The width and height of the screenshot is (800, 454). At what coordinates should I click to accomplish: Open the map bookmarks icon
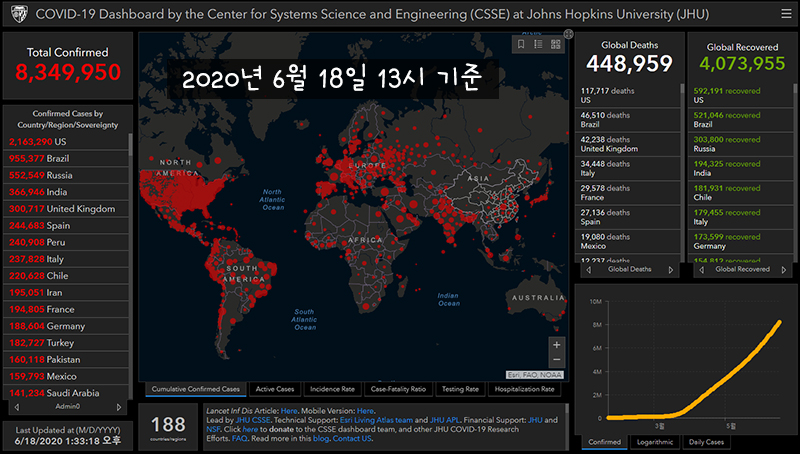(x=521, y=44)
